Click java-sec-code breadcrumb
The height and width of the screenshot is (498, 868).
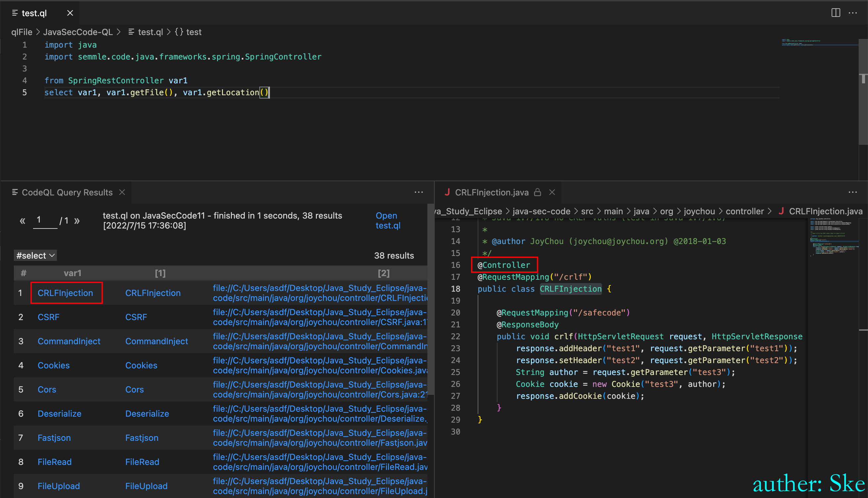point(541,211)
